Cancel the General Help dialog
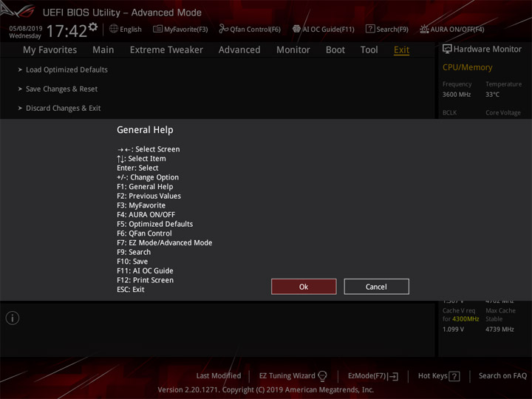 click(x=376, y=287)
